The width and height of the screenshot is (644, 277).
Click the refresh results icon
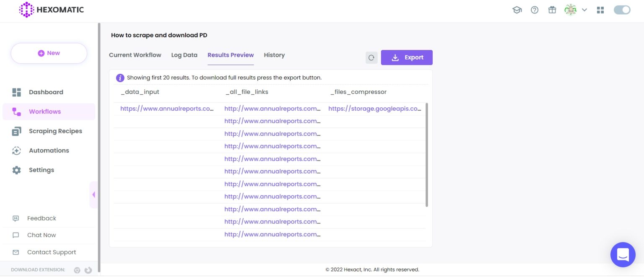click(x=371, y=58)
